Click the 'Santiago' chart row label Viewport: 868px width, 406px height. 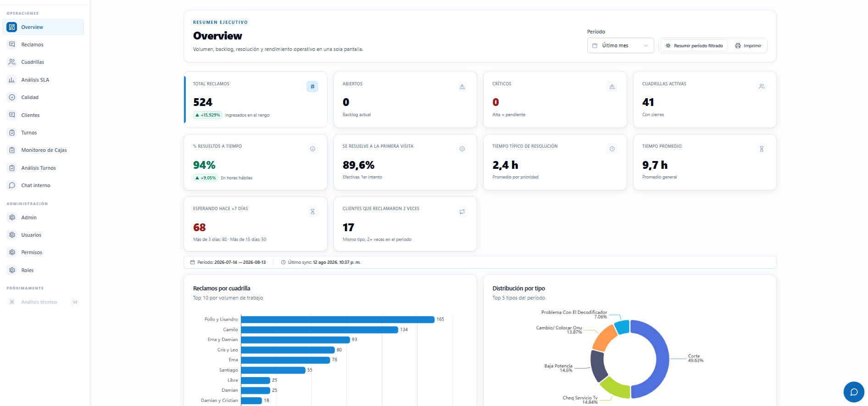[228, 370]
